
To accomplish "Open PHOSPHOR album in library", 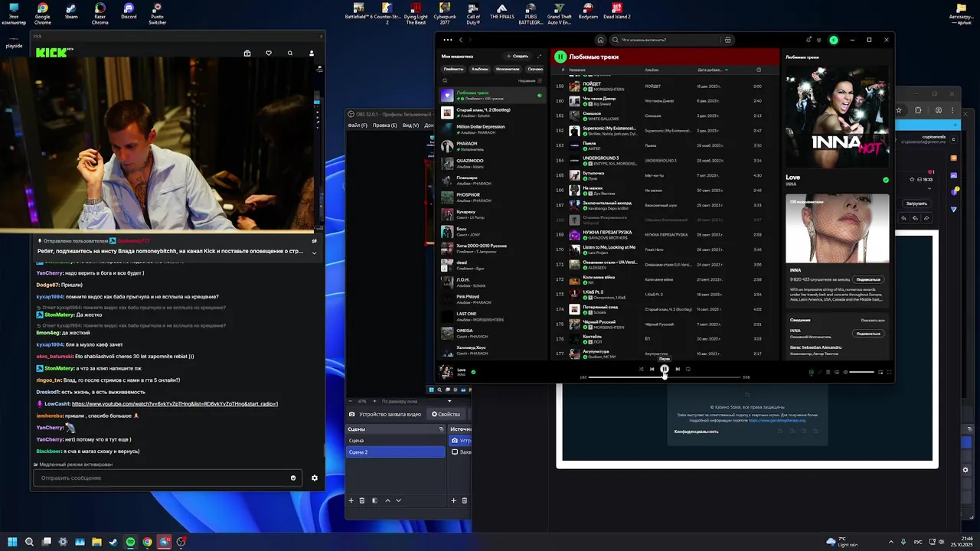I will click(x=491, y=197).
